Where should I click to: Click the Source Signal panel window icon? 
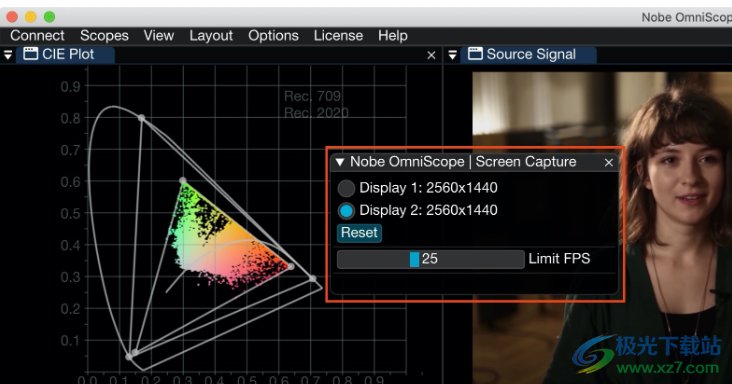point(475,54)
